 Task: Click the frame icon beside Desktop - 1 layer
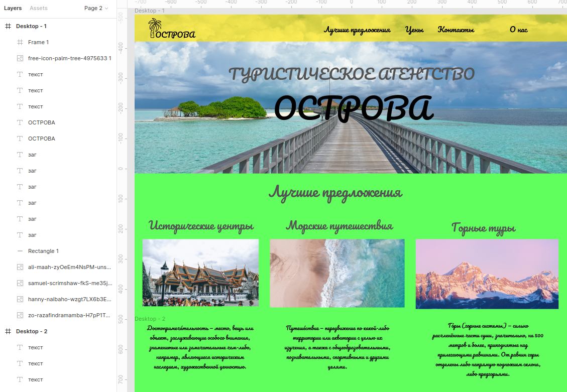(8, 26)
